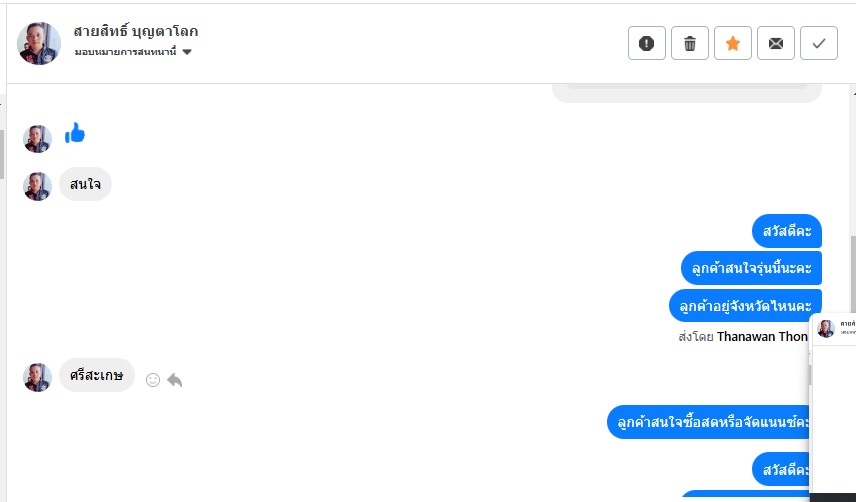
Task: Delete conversation using trash icon
Action: (x=690, y=43)
